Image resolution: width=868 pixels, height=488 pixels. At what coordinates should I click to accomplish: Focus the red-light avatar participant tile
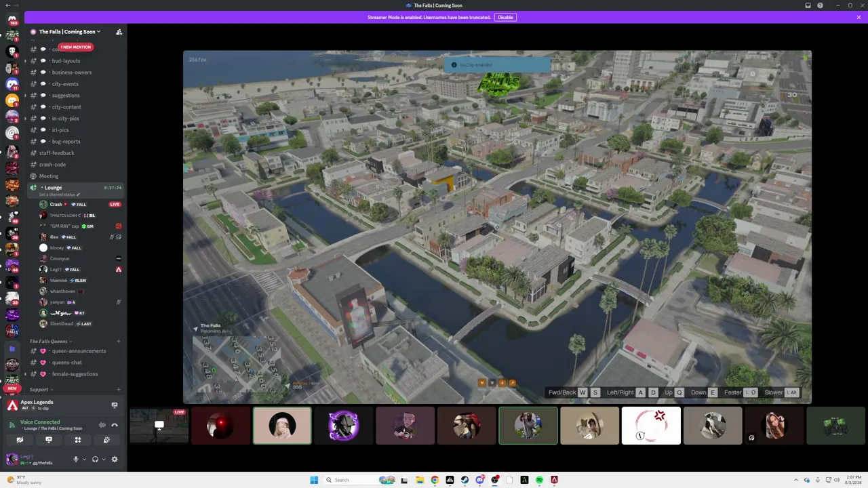(x=220, y=426)
